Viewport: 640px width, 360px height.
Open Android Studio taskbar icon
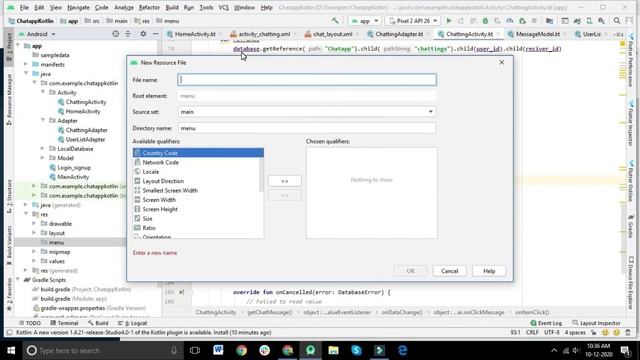(x=310, y=350)
